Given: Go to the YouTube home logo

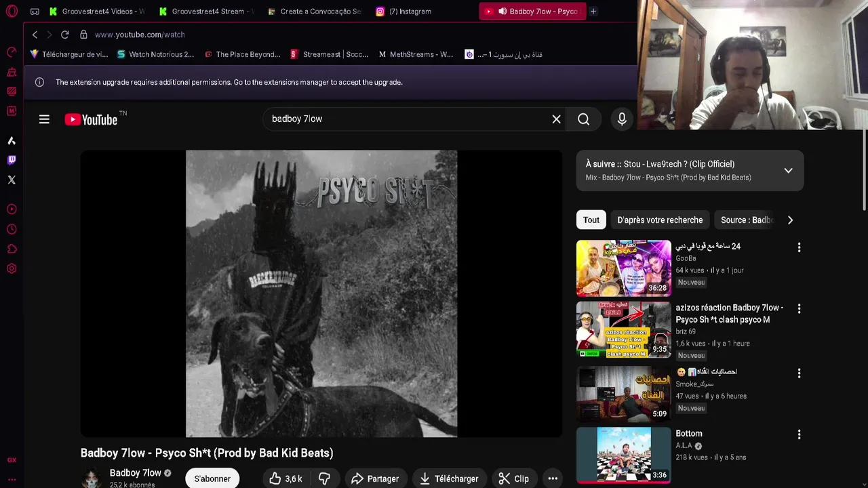Looking at the screenshot, I should coord(92,119).
